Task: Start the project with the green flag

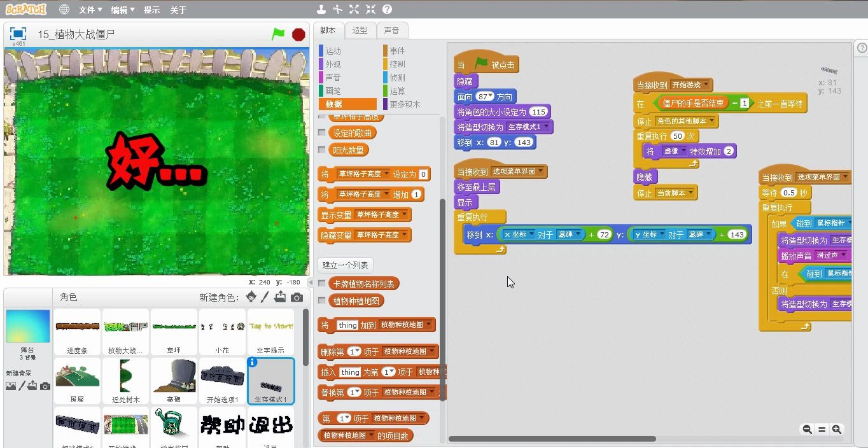Action: (x=278, y=35)
